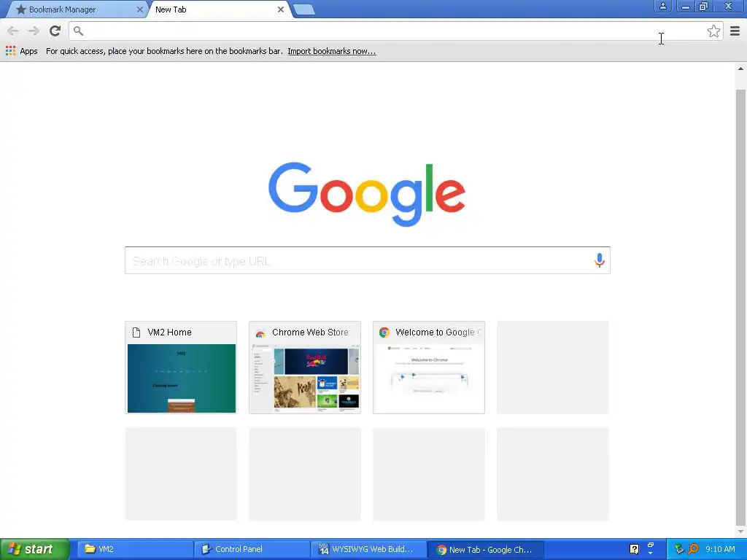The height and width of the screenshot is (560, 747).
Task: Click the scrollbar up arrow
Action: point(740,69)
